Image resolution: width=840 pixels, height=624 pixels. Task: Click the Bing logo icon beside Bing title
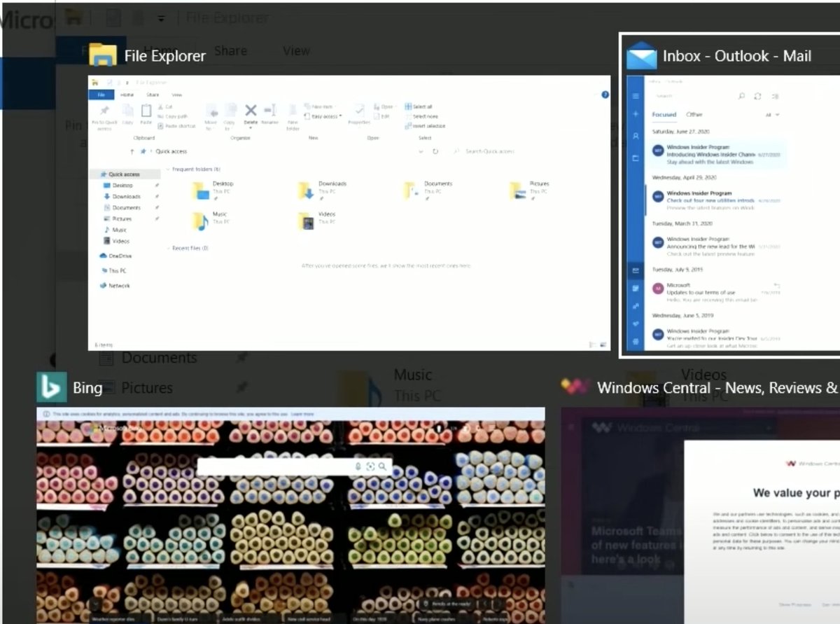click(x=52, y=387)
